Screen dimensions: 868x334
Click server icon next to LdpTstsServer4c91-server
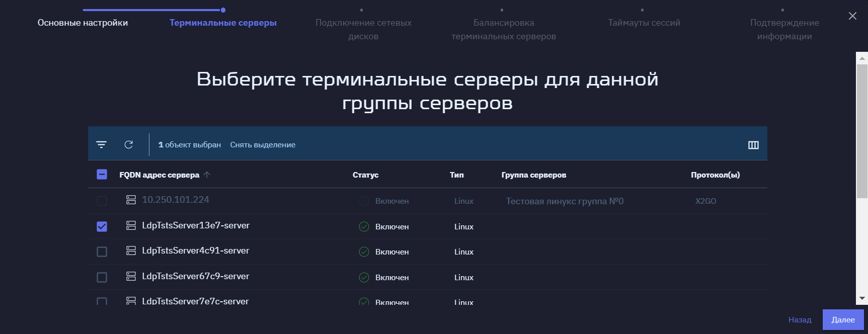[131, 251]
